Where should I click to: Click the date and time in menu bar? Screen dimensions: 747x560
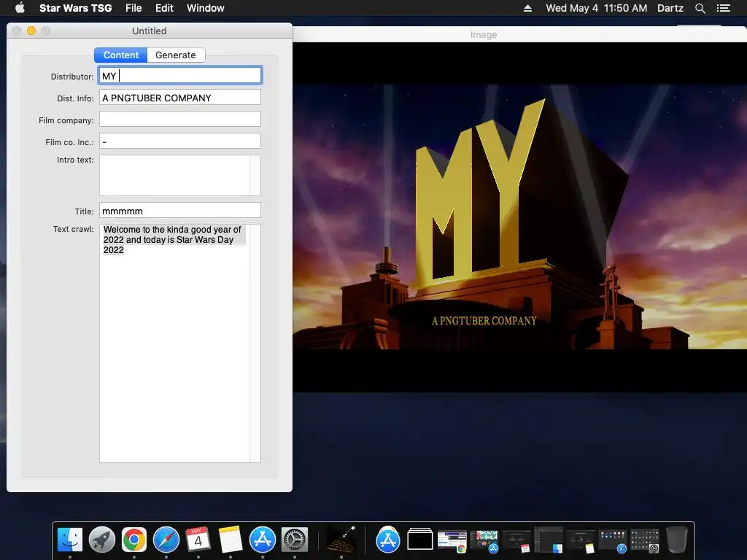[597, 8]
